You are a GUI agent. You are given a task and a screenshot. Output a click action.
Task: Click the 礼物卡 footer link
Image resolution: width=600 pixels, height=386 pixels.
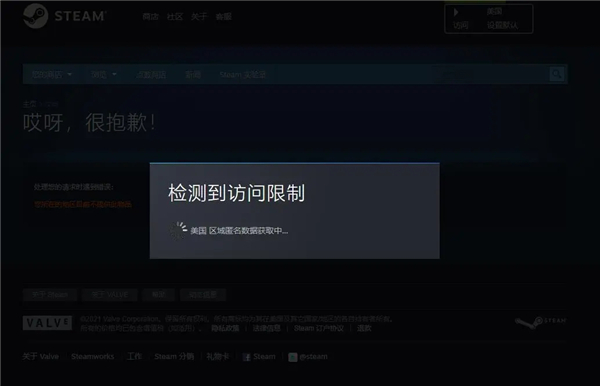pyautogui.click(x=218, y=357)
